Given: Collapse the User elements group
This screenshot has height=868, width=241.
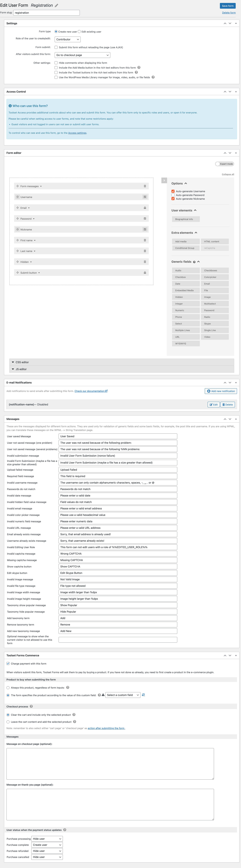Looking at the screenshot, I should pos(195,210).
